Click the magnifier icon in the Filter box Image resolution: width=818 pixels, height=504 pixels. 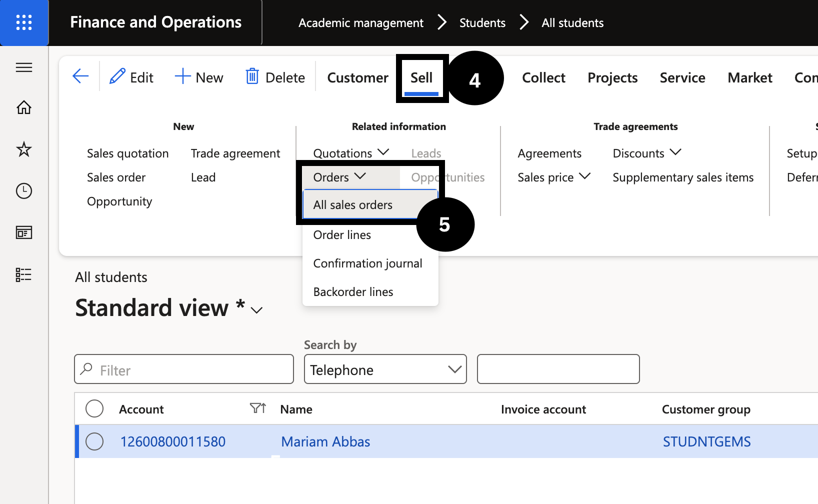[86, 369]
